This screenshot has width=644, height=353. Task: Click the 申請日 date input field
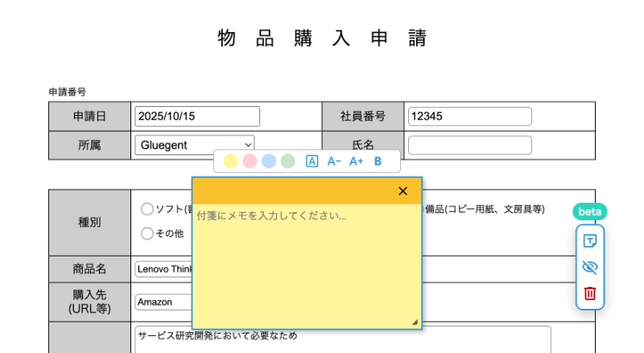[x=197, y=116]
